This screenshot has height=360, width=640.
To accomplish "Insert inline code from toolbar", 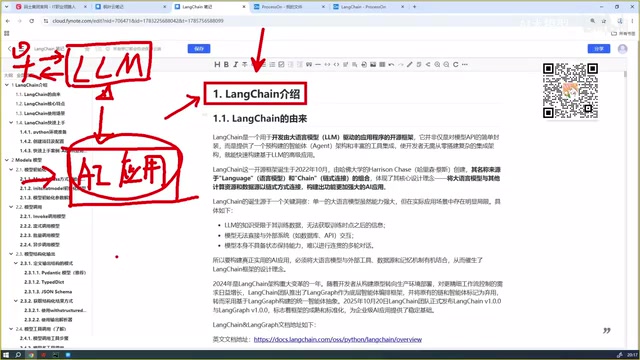I will [x=336, y=64].
